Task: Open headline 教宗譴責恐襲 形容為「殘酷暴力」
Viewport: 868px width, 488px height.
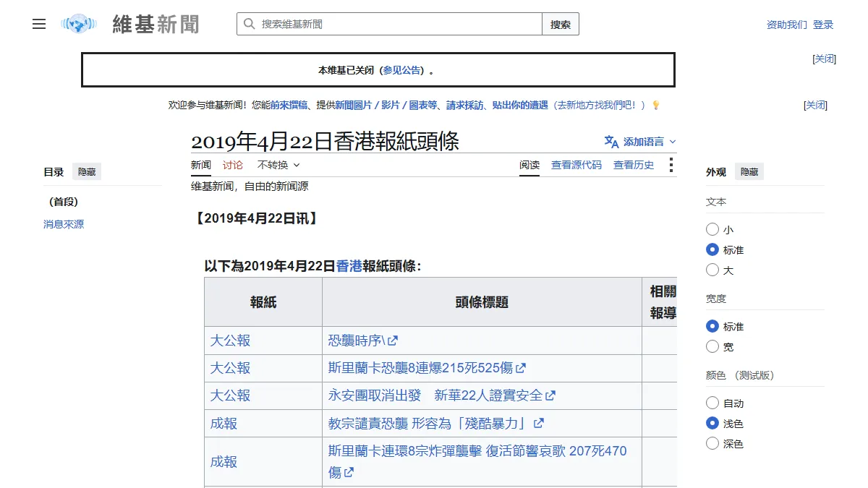Action: tap(430, 423)
